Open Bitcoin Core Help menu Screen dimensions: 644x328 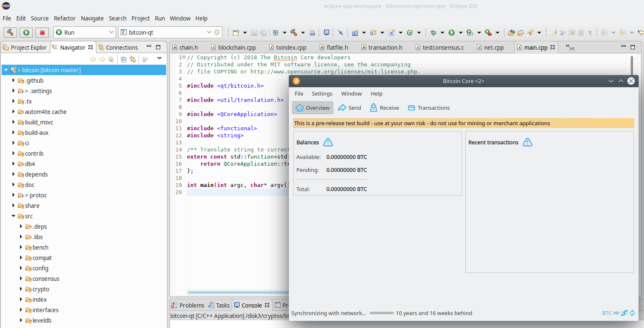[x=376, y=93]
